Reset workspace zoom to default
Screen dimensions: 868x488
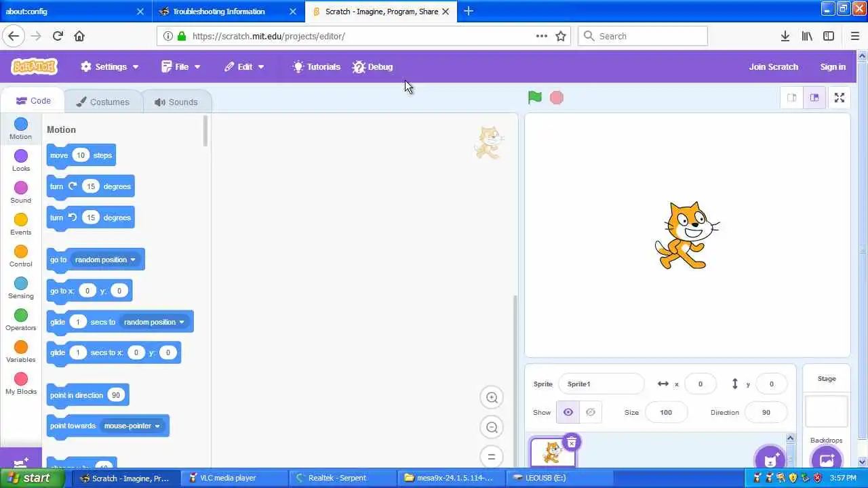point(492,456)
